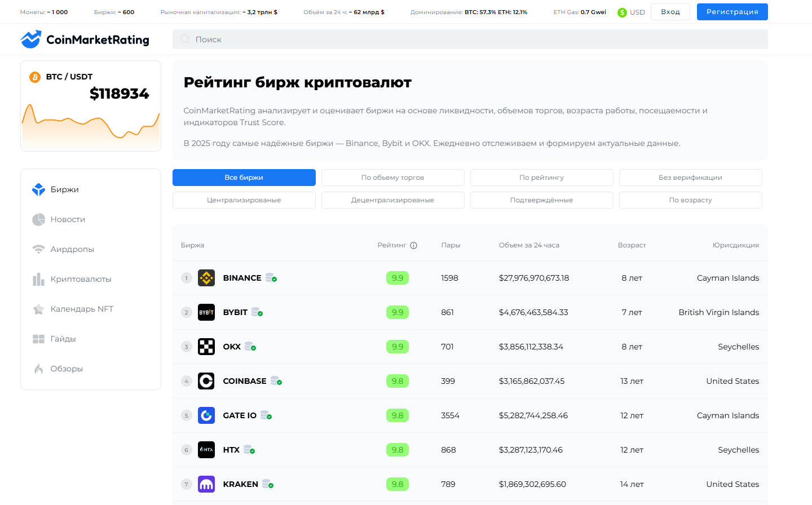Screen dimensions: 812x505
Task: Open the BINANCE exchange name link
Action: click(242, 278)
